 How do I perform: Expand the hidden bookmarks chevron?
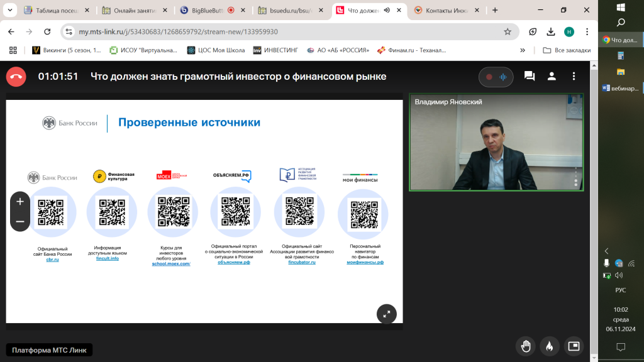coord(523,50)
